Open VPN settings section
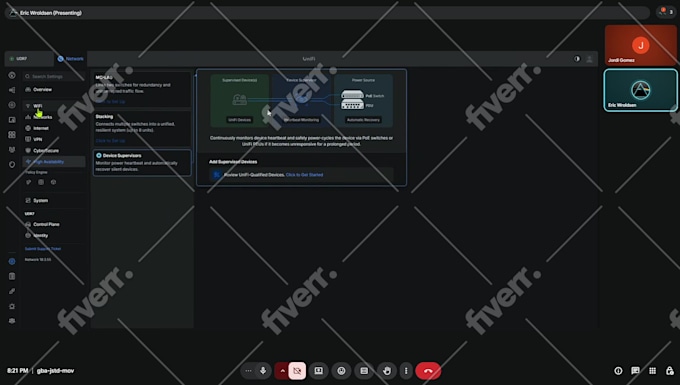The image size is (680, 385). (38, 140)
